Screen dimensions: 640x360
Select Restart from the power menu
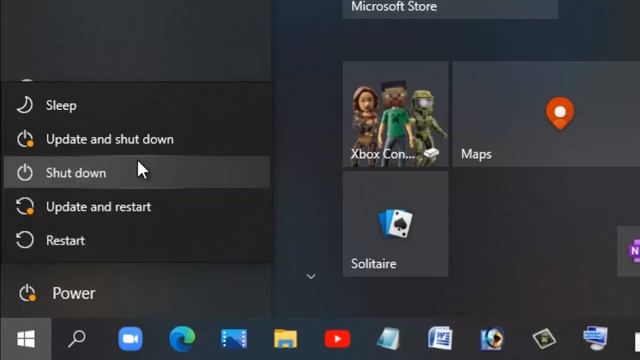click(137, 240)
